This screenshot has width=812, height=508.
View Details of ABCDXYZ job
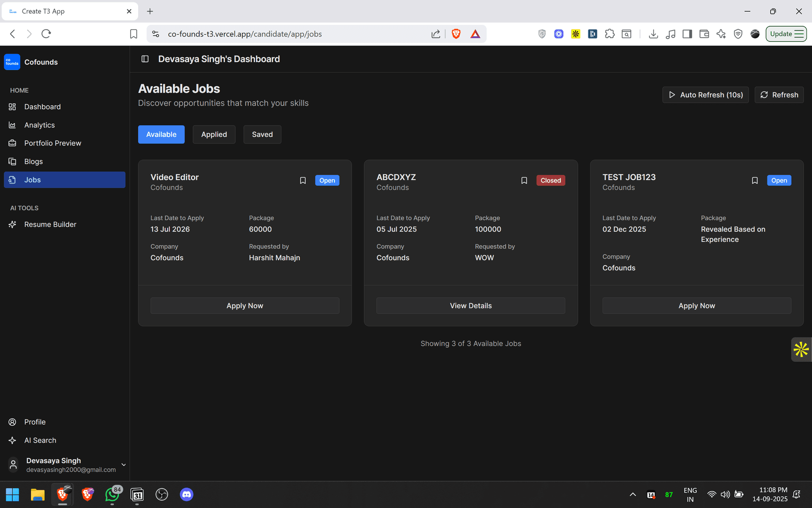[470, 306]
